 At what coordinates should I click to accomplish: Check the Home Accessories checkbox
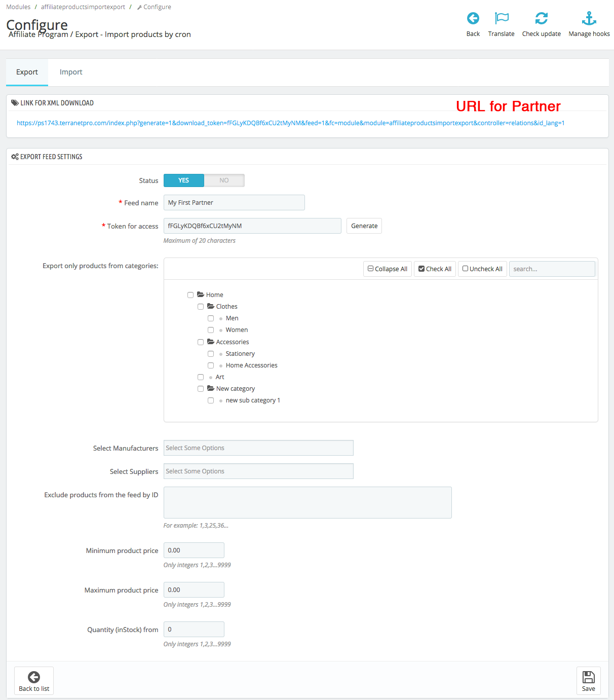pos(211,365)
